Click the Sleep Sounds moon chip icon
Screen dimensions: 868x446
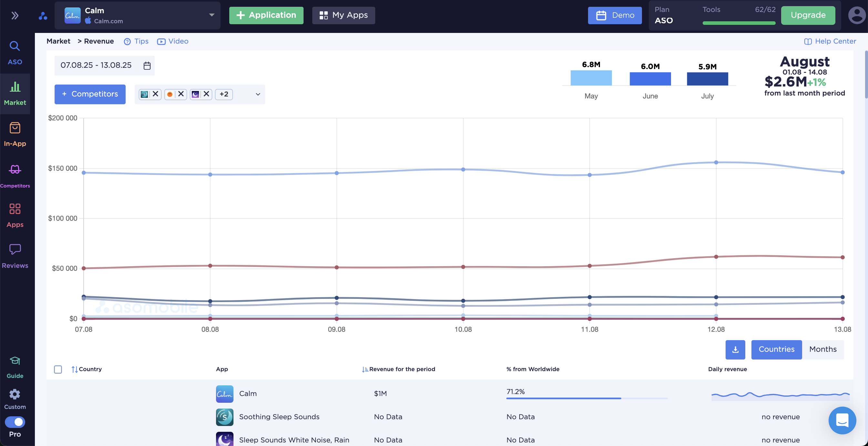point(195,94)
